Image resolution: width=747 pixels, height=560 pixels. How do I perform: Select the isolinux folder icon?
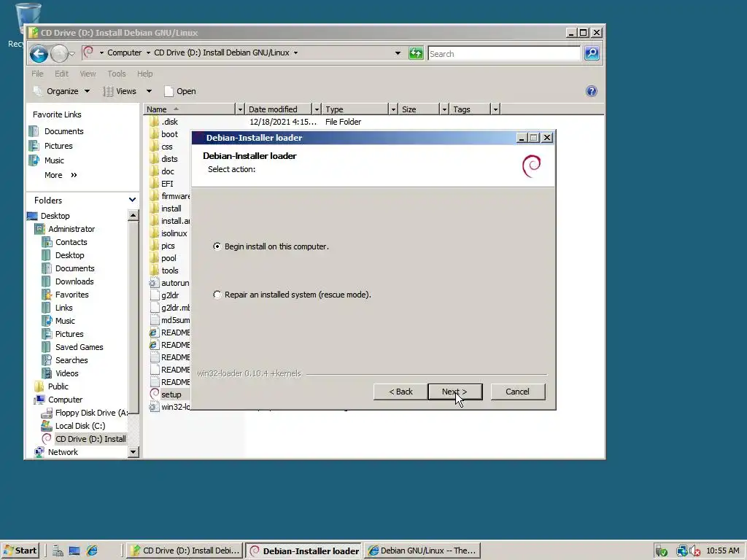(x=154, y=233)
